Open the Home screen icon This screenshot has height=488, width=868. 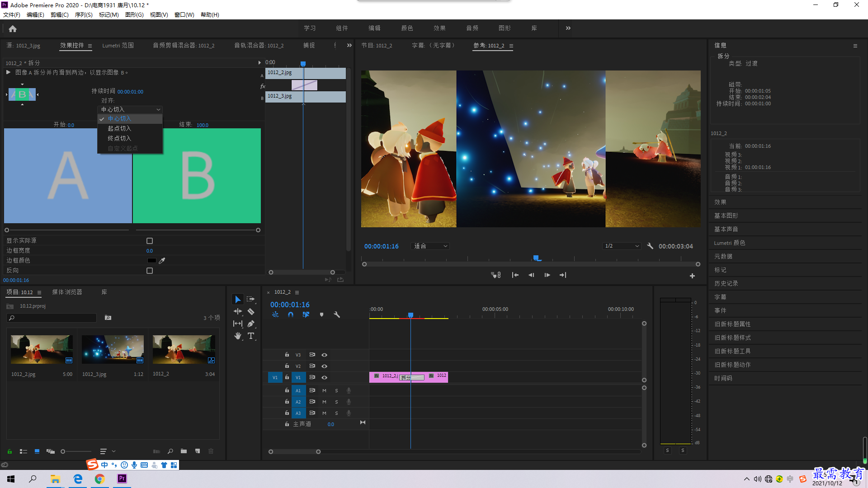(13, 29)
